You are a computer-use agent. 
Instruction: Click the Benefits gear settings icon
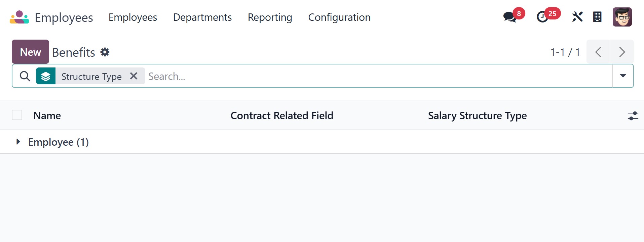pos(105,52)
